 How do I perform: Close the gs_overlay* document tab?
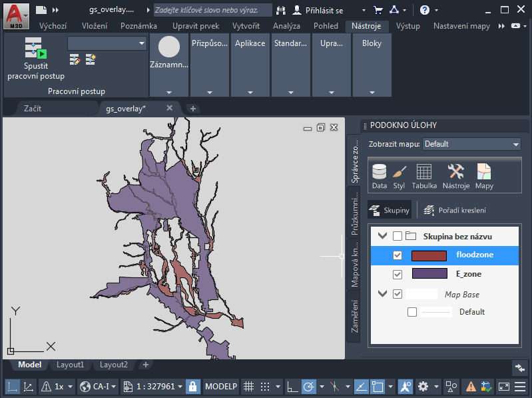tap(170, 107)
